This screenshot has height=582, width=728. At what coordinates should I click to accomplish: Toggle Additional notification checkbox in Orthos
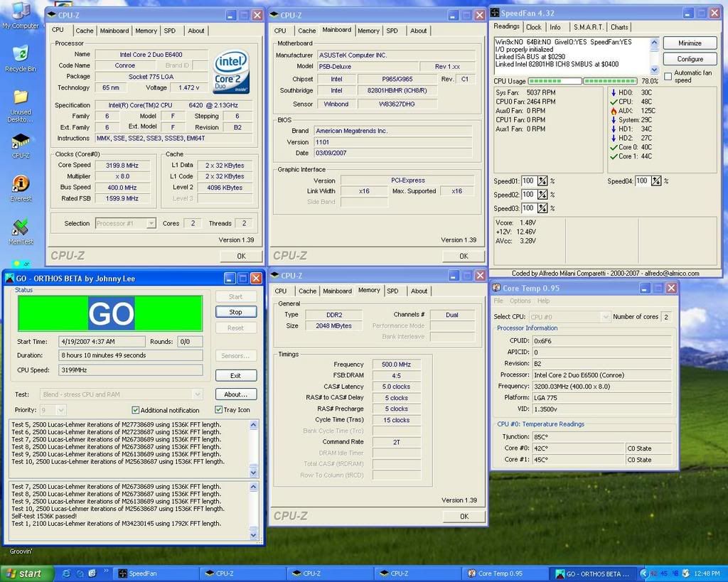coord(136,410)
